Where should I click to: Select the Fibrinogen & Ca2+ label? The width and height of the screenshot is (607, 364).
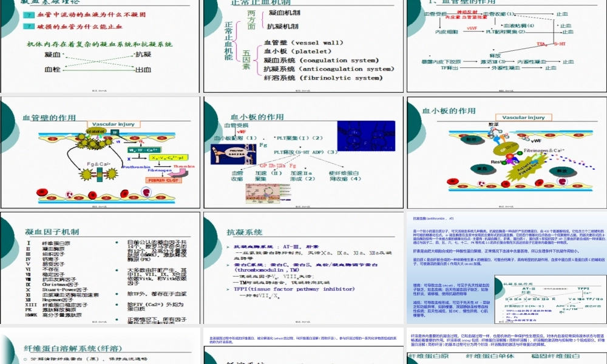point(544,150)
